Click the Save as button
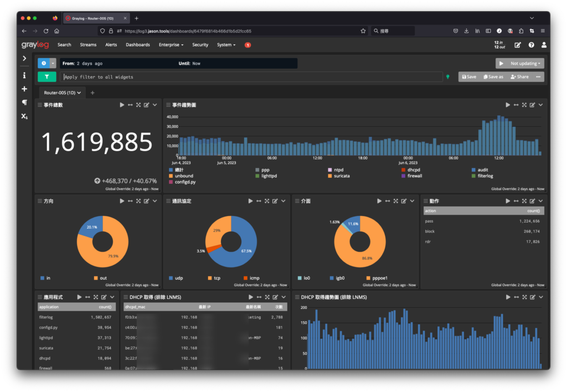The width and height of the screenshot is (567, 392). click(x=493, y=76)
